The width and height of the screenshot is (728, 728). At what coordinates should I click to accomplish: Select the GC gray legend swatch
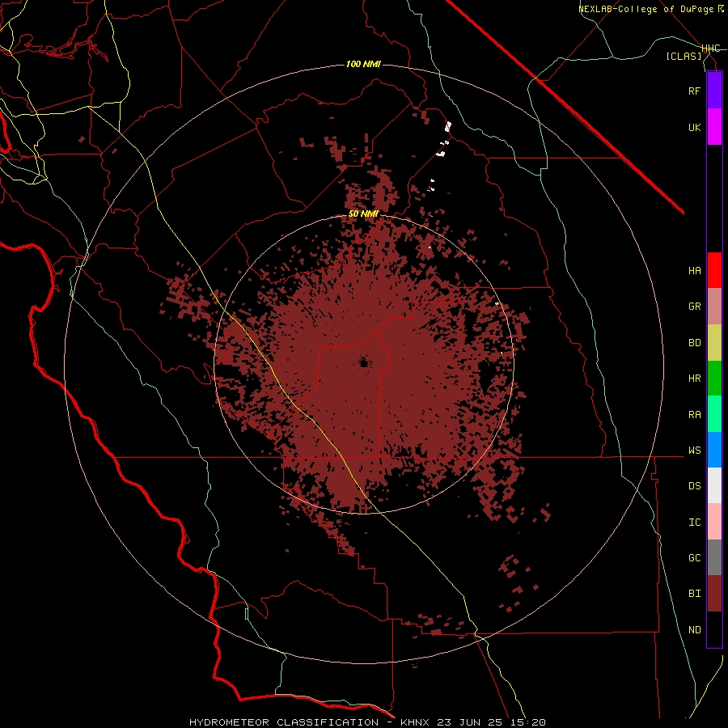point(714,557)
